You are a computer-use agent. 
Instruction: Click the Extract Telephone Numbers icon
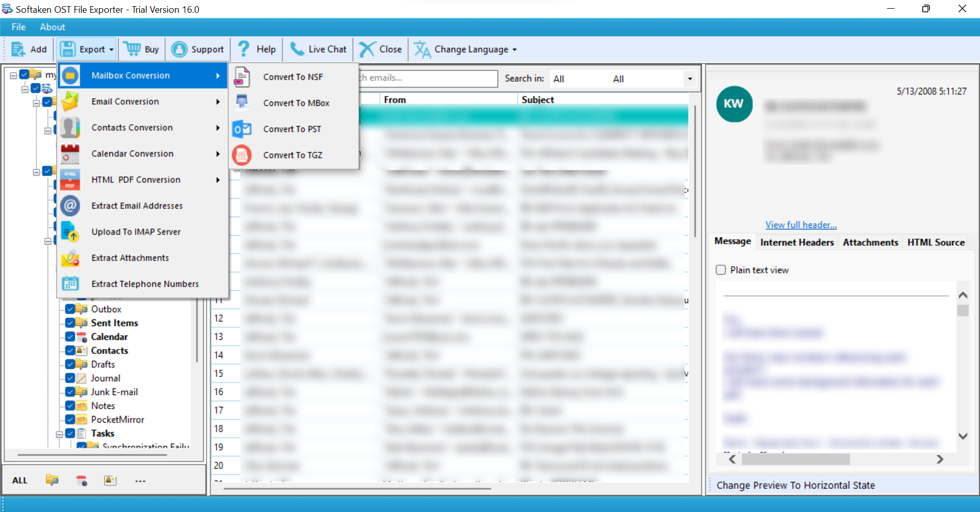pyautogui.click(x=70, y=284)
